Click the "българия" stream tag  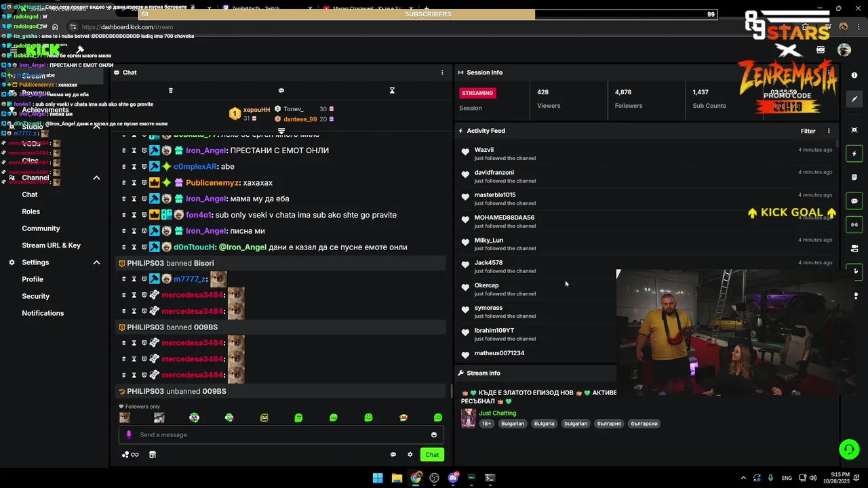pyautogui.click(x=609, y=424)
